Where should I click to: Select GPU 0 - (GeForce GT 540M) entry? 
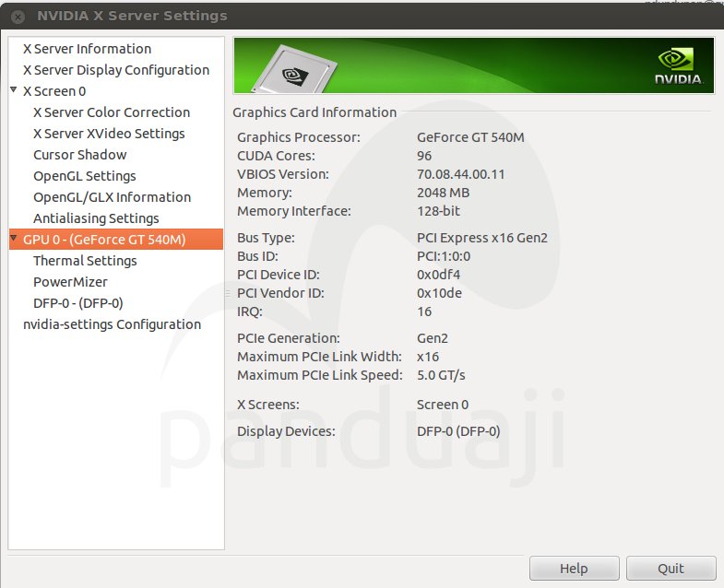coord(104,240)
